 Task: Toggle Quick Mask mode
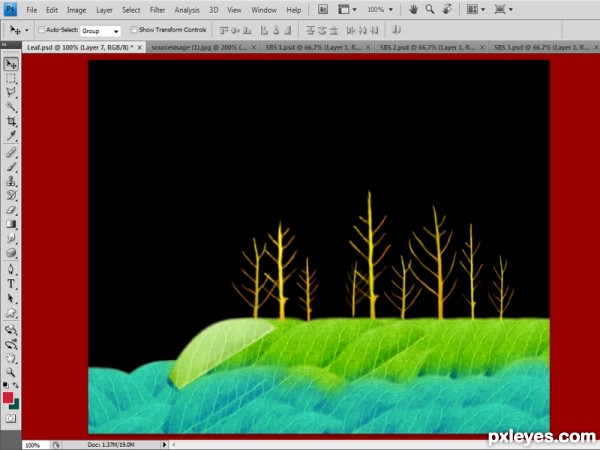(x=11, y=418)
